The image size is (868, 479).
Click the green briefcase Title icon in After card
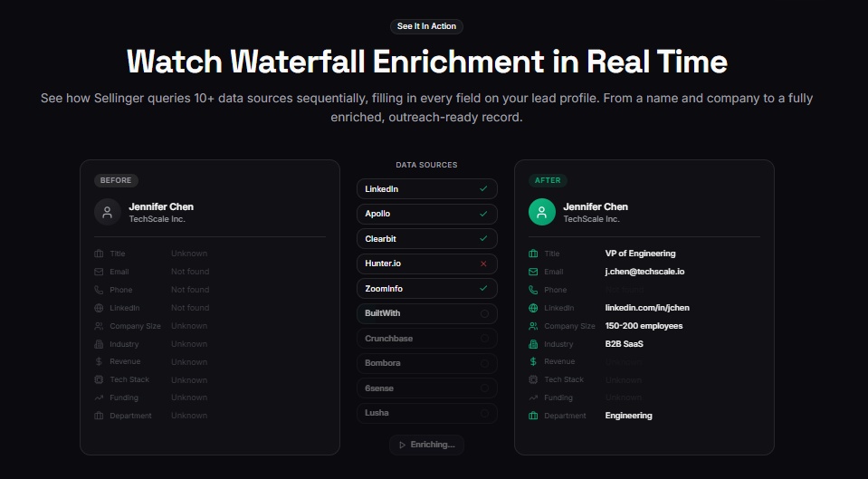[533, 254]
